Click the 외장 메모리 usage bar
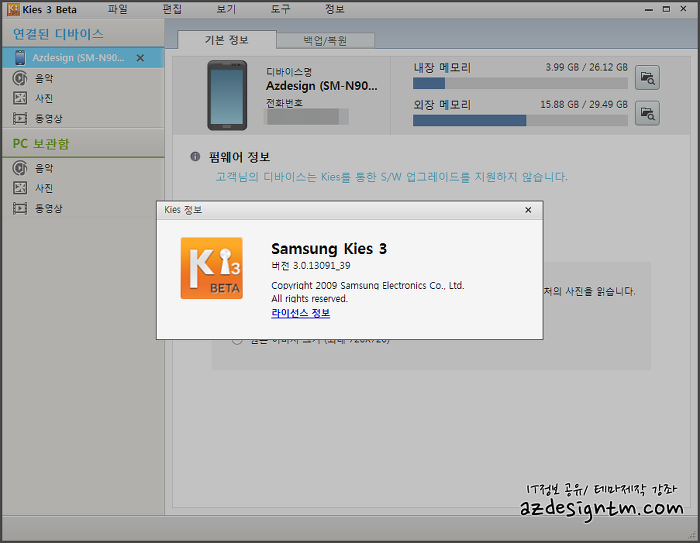This screenshot has height=543, width=700. coord(520,120)
